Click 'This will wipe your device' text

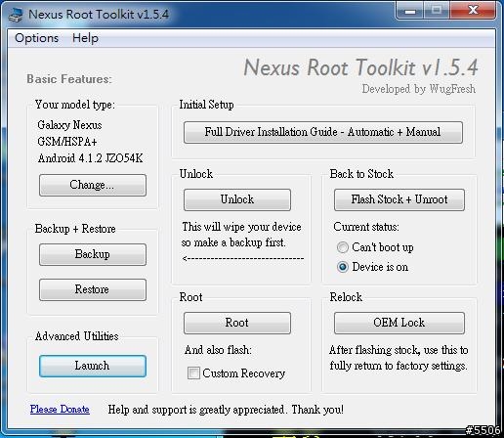(241, 227)
